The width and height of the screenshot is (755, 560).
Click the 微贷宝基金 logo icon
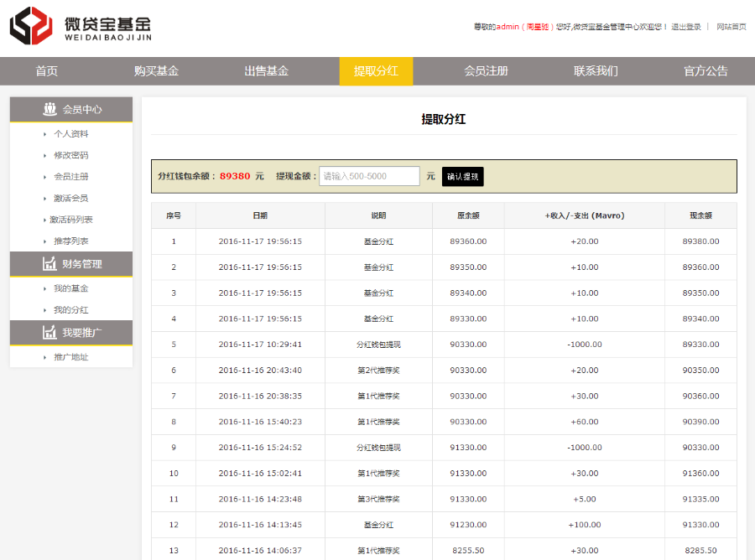[x=29, y=27]
